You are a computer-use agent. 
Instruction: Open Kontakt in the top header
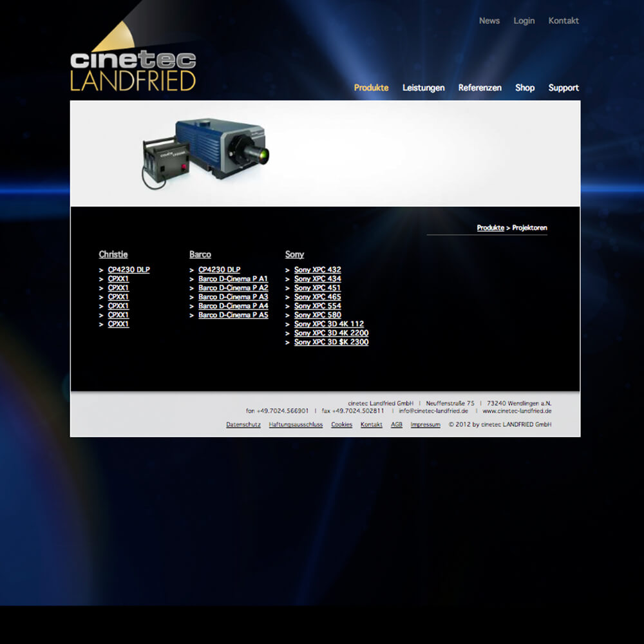coord(563,21)
